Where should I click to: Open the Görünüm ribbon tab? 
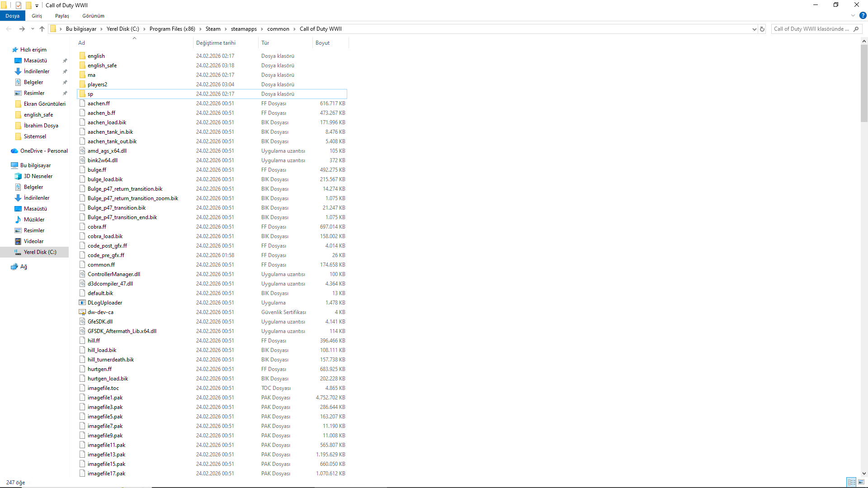pyautogui.click(x=93, y=16)
